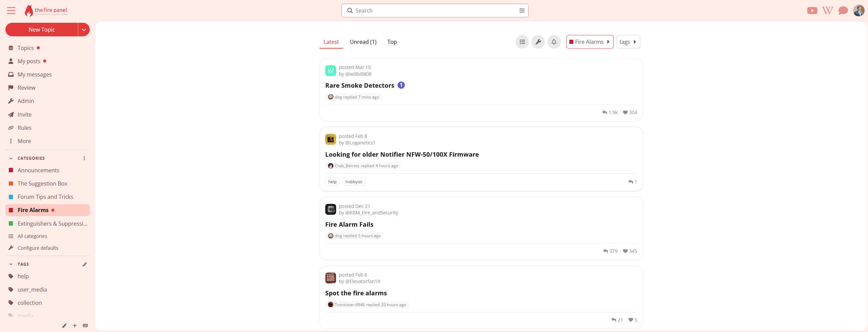This screenshot has height=332, width=868.
Task: Expand the tags filter dropdown
Action: coord(628,42)
